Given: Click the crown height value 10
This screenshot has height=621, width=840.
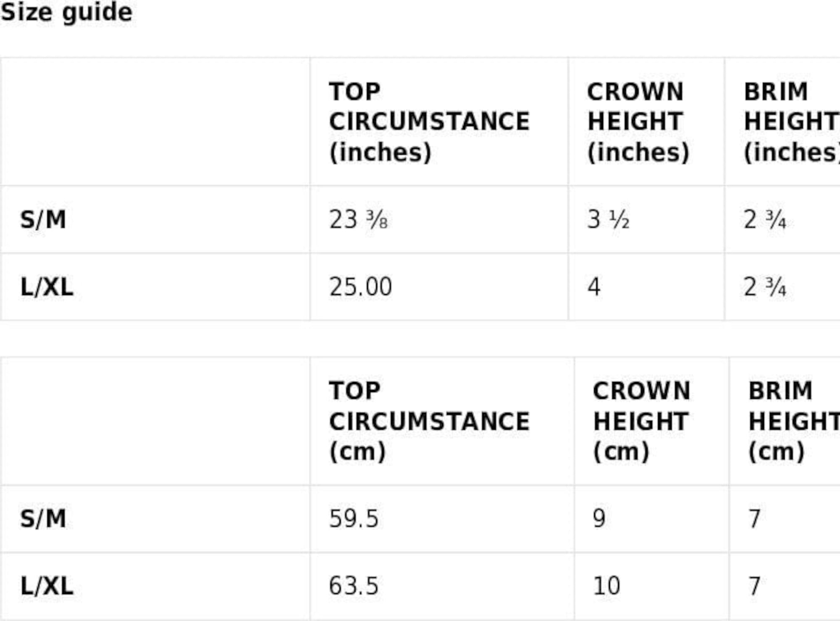Looking at the screenshot, I should [x=606, y=586].
